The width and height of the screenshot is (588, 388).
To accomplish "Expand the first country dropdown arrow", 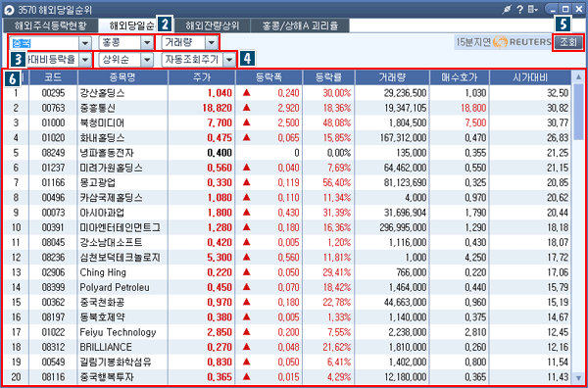I will [x=85, y=43].
